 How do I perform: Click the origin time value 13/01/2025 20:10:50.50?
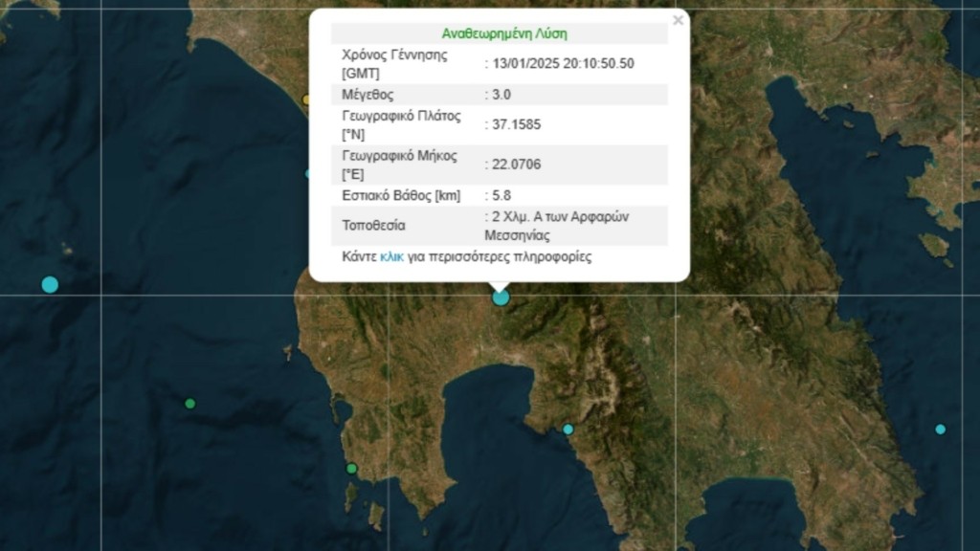(564, 64)
